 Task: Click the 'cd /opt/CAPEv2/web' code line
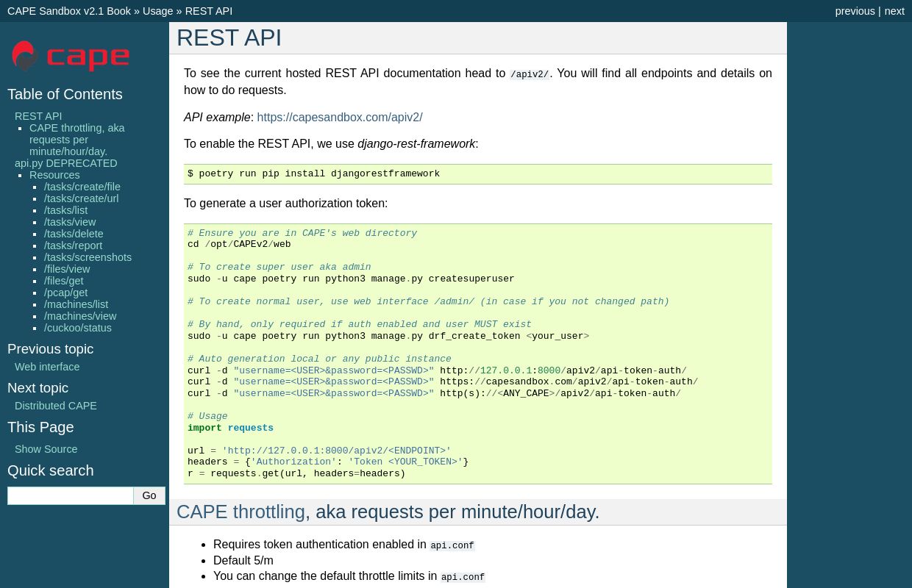239,245
